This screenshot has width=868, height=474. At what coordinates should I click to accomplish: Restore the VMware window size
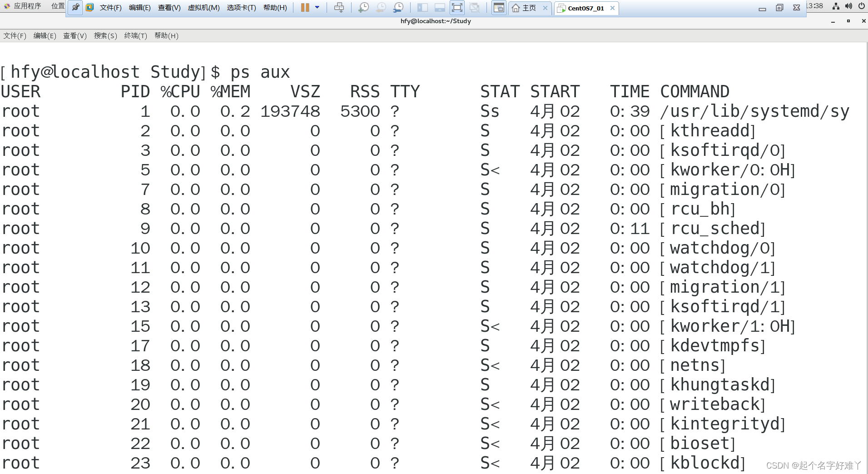[779, 8]
